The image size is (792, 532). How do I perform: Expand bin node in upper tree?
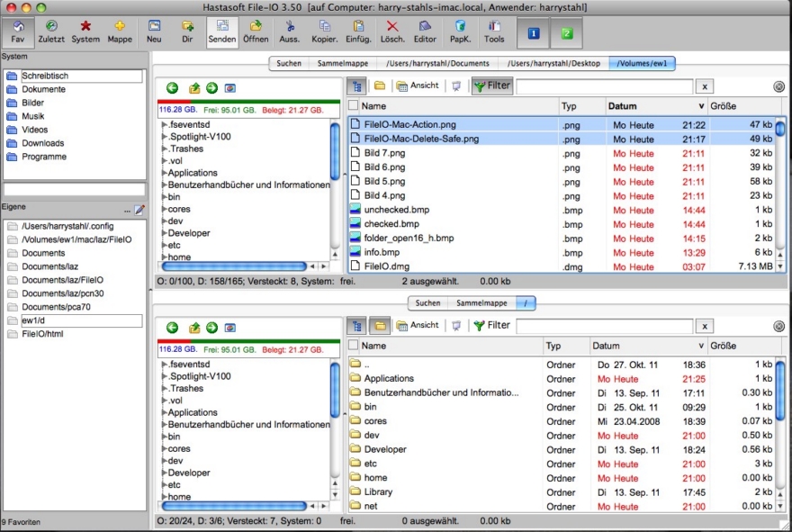pyautogui.click(x=164, y=197)
